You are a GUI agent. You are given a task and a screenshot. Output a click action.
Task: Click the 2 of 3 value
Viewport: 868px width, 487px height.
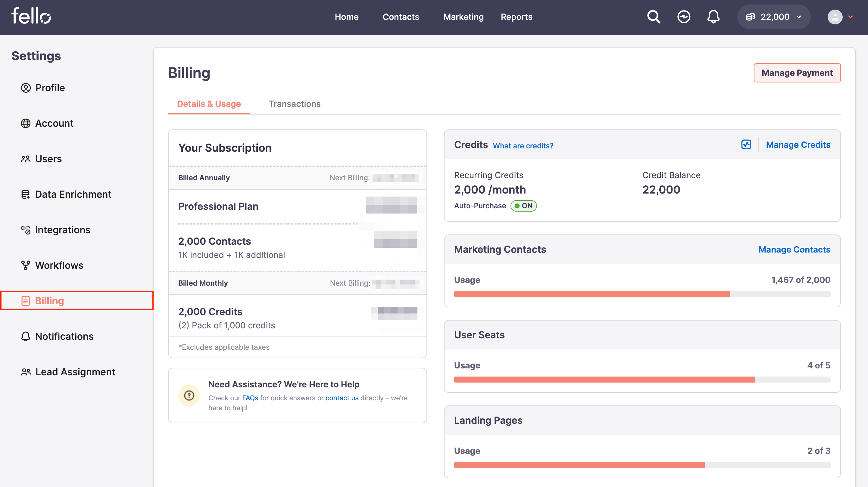[819, 451]
